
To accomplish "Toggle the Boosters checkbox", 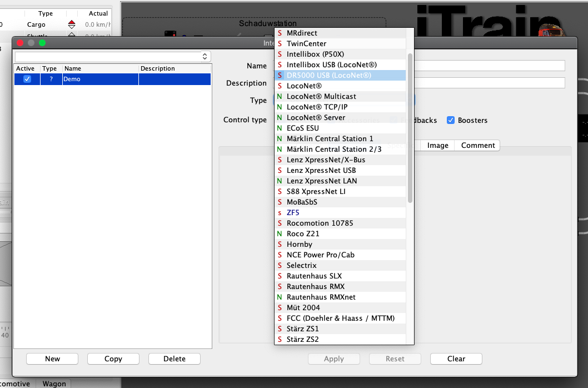I will pos(451,120).
